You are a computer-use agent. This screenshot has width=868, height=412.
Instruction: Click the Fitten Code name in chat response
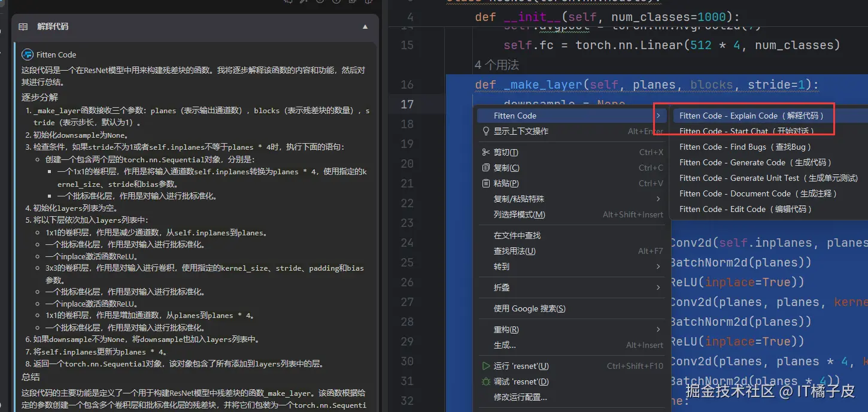coord(56,54)
